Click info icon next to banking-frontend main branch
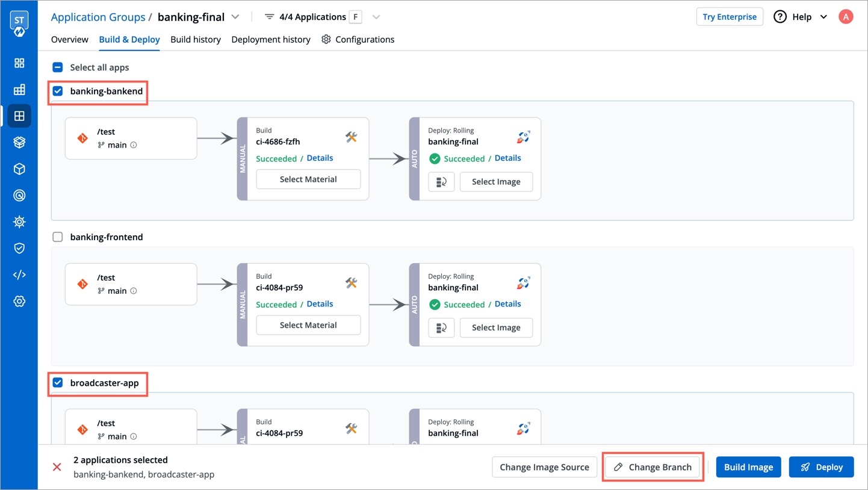Image resolution: width=868 pixels, height=490 pixels. [x=134, y=291]
